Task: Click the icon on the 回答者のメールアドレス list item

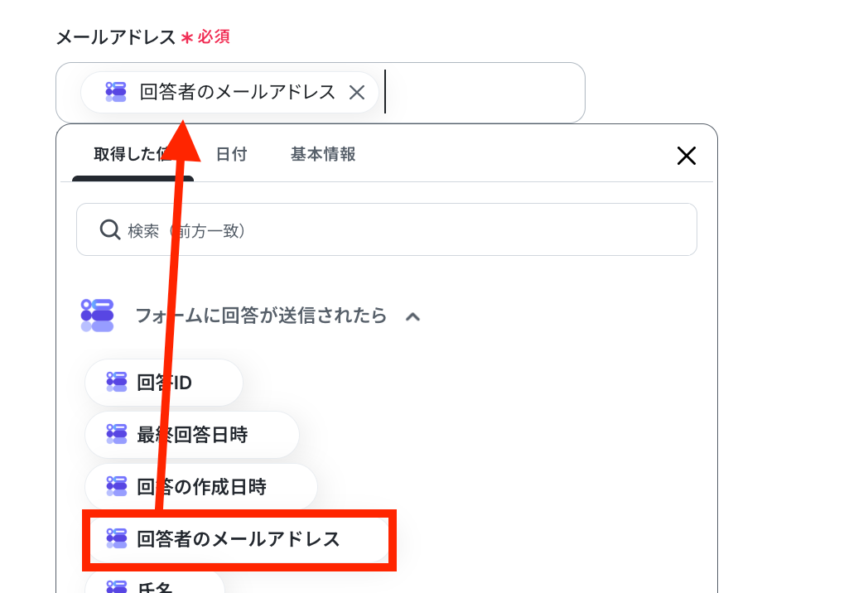Action: [x=117, y=538]
